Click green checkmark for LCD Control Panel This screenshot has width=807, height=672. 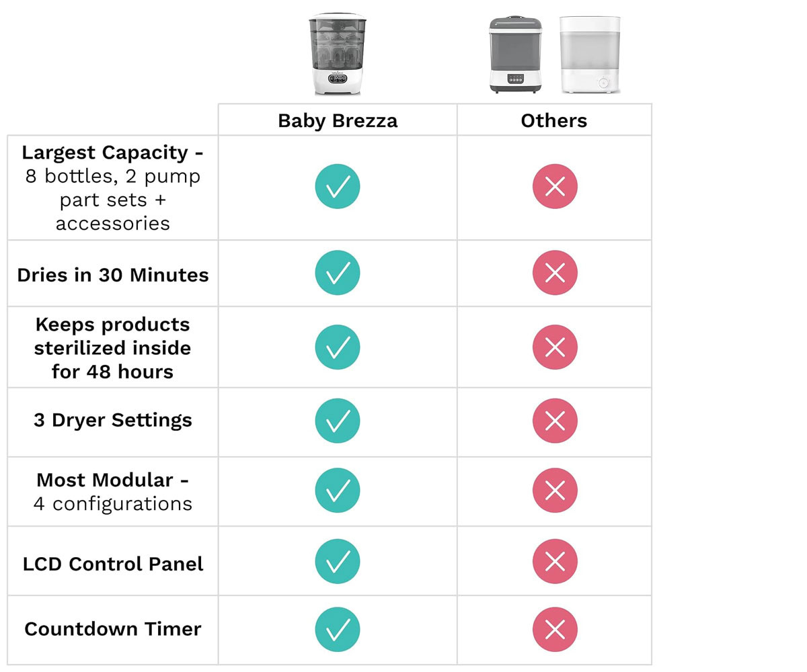(338, 561)
